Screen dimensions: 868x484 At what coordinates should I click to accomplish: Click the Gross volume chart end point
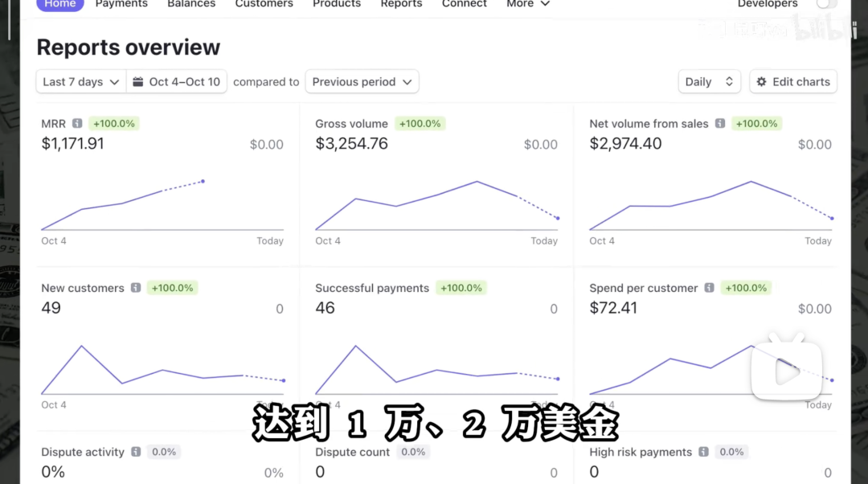click(x=558, y=218)
